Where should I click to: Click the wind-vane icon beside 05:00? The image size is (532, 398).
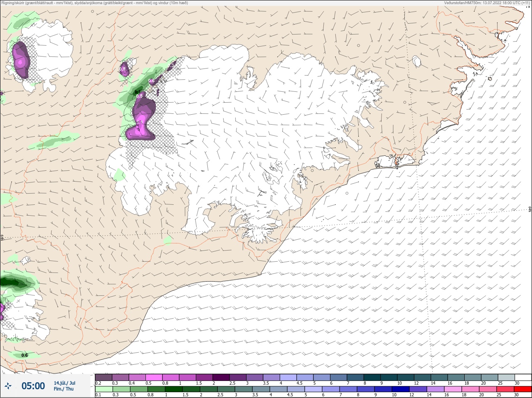pos(8,386)
